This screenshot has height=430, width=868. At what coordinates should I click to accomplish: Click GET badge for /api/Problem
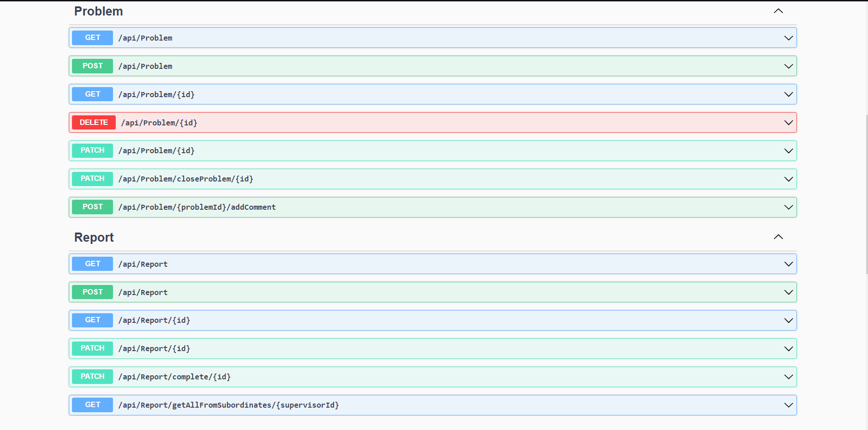(x=92, y=38)
